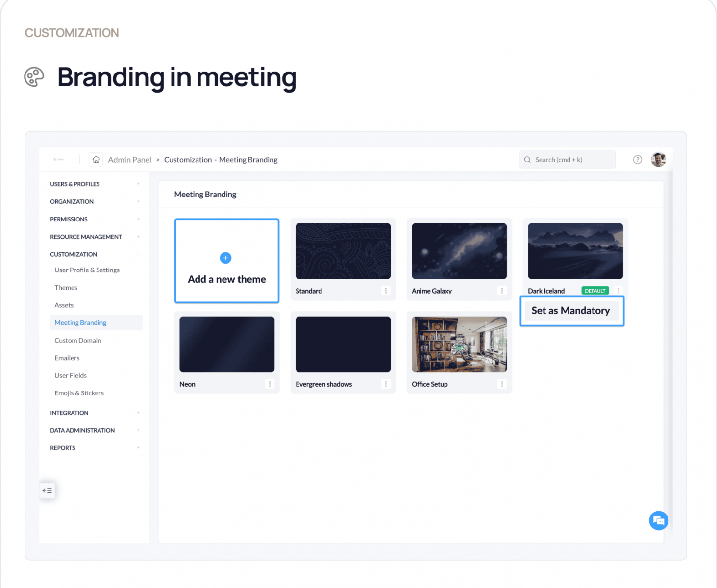Collapse the Customization section
The width and height of the screenshot is (717, 588).
coord(138,254)
